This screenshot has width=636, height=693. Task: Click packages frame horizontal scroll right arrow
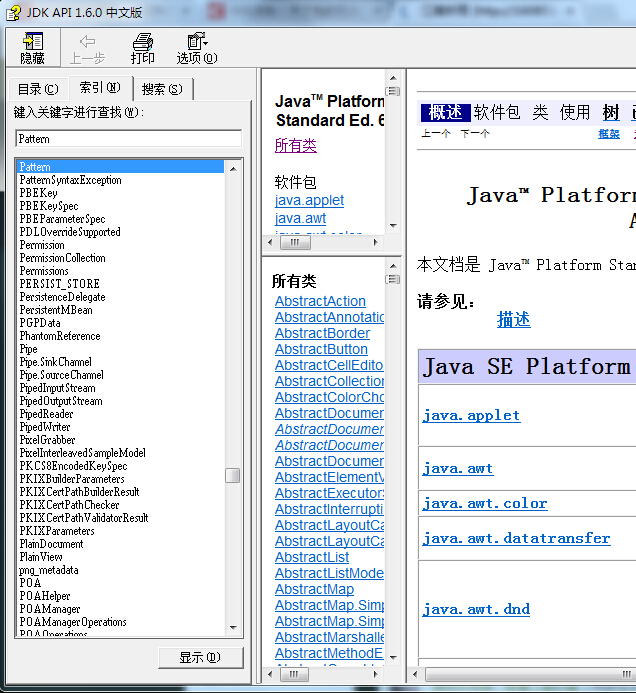pos(376,242)
